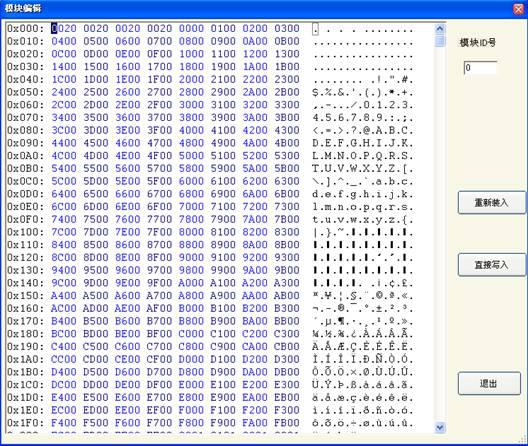Click the hex view scroll-down arrow
Image resolution: width=528 pixels, height=446 pixels.
pyautogui.click(x=439, y=427)
